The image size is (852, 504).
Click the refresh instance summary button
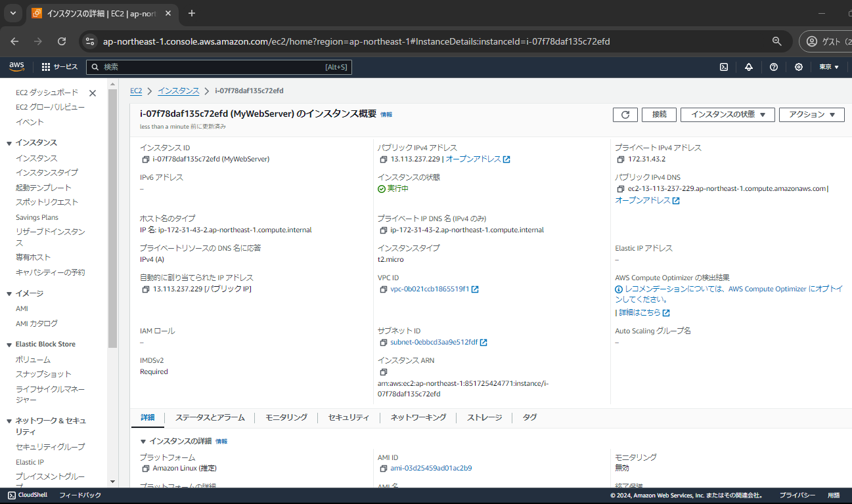point(625,115)
